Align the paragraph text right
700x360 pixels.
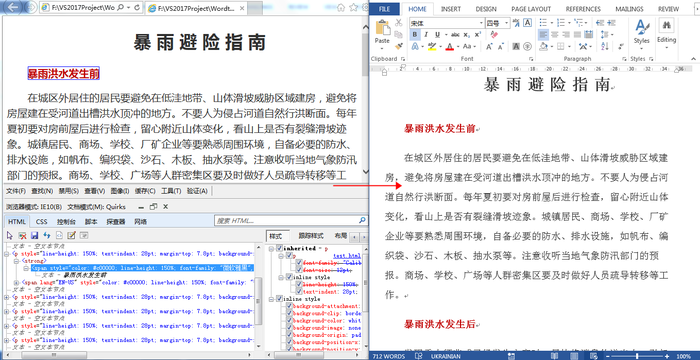tap(566, 34)
